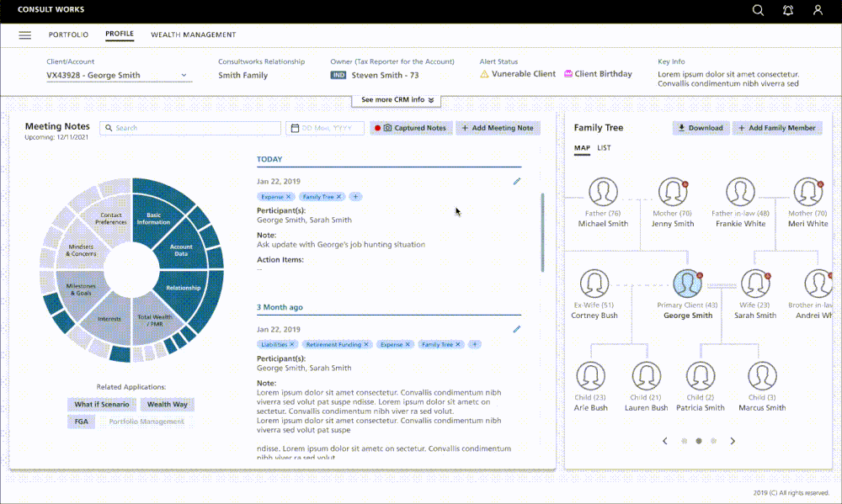Open user account icon
The height and width of the screenshot is (504, 842).
(818, 10)
